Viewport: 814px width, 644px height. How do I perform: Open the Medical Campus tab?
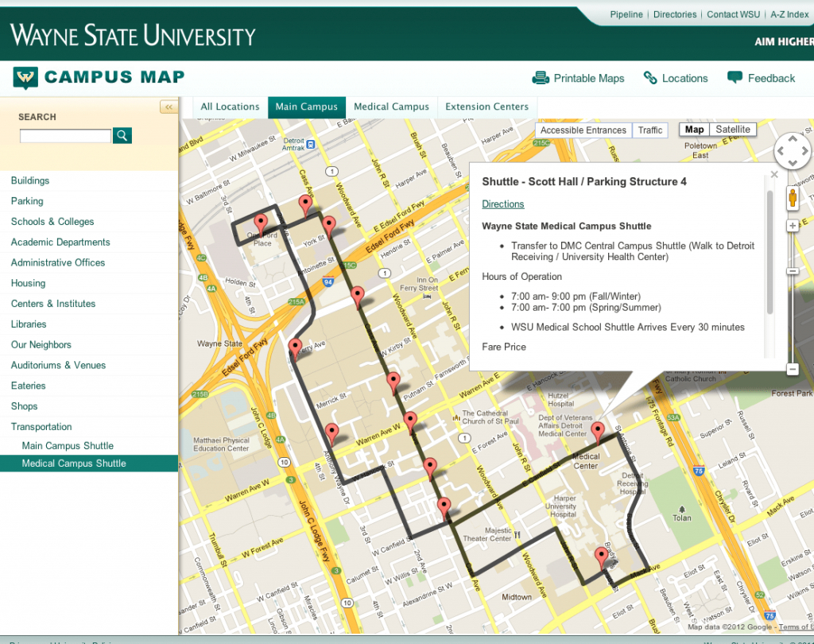[x=391, y=107]
